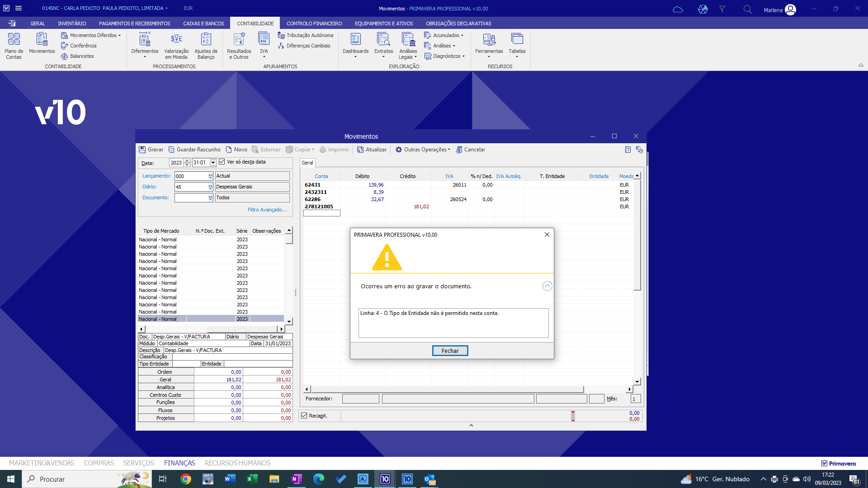Expand the Movimentos Diferidos dropdown
This screenshot has width=868, height=488.
point(119,35)
